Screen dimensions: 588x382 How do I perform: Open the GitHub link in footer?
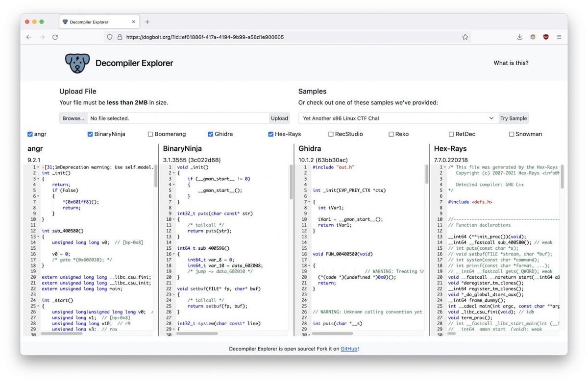pos(349,349)
